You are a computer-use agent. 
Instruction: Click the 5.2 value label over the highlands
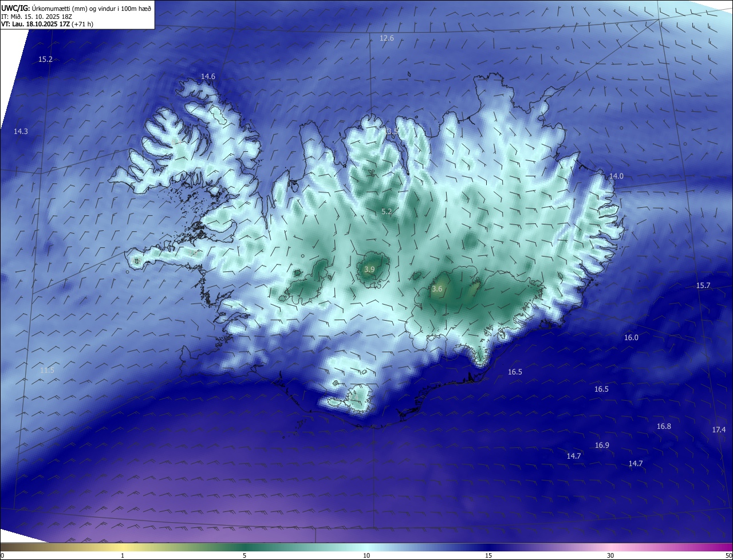[387, 212]
